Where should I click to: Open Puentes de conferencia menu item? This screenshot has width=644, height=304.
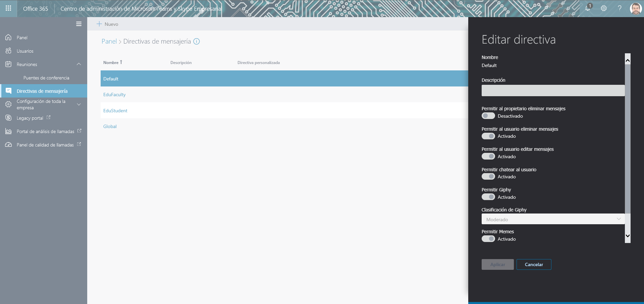(x=46, y=78)
